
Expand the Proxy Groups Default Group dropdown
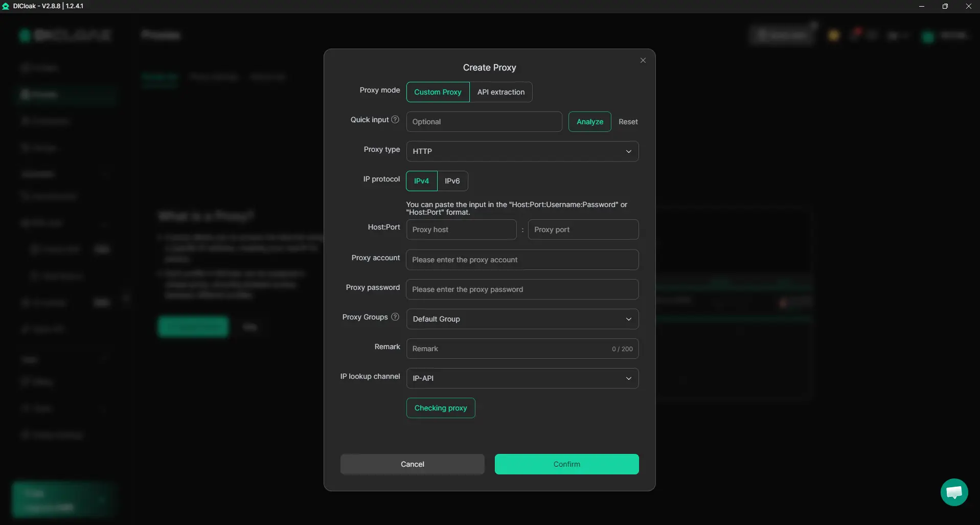coord(522,319)
